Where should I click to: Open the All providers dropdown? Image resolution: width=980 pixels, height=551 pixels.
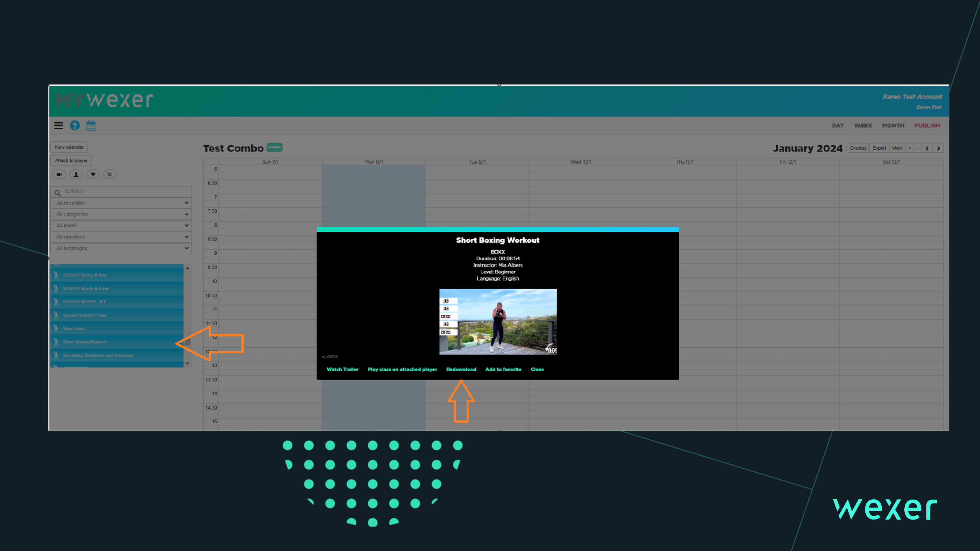[x=121, y=203]
